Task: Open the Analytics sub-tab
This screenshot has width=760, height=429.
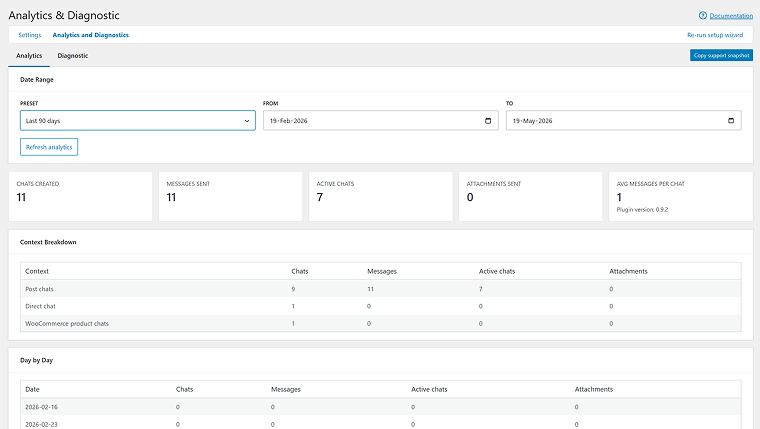Action: coord(29,56)
